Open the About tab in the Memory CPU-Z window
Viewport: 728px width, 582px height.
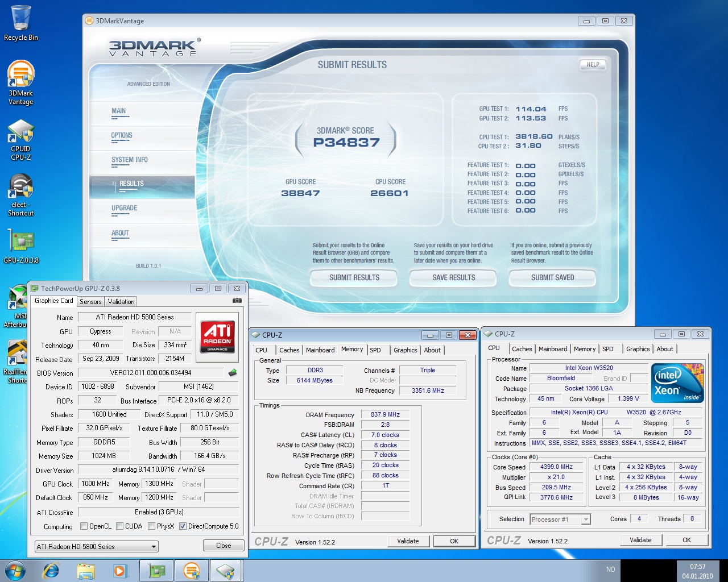(x=432, y=350)
